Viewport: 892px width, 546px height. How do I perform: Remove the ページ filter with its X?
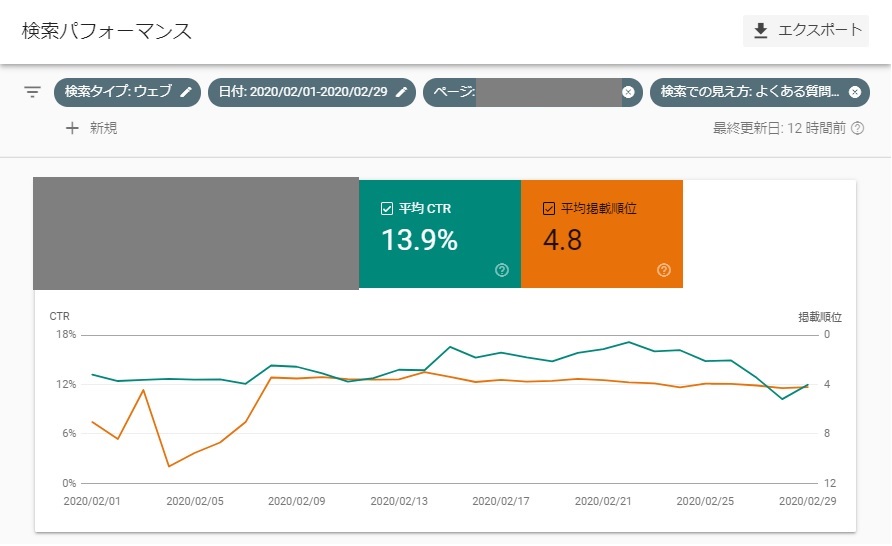[628, 92]
